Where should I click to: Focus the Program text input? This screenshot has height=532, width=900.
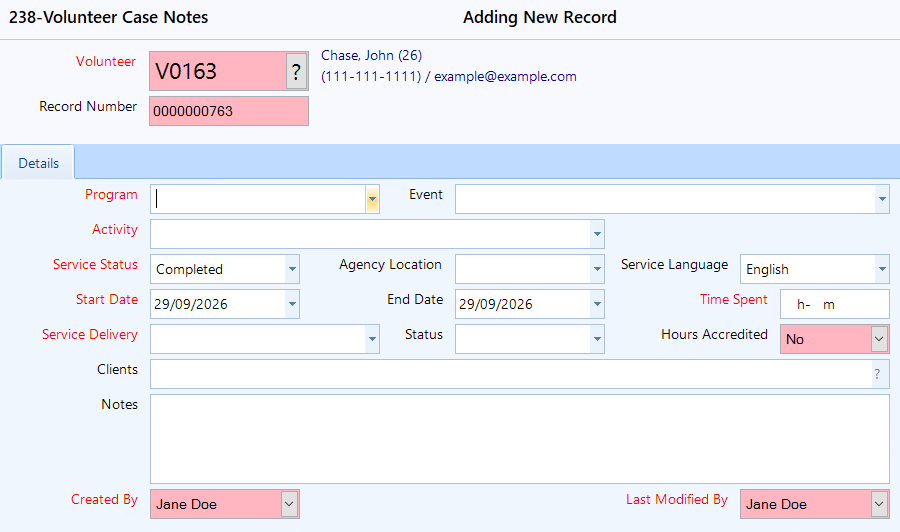(x=258, y=199)
